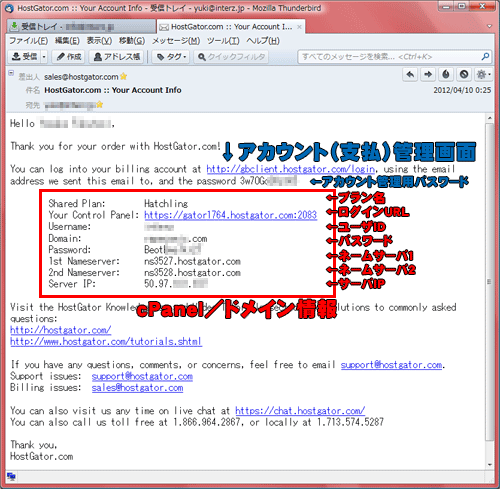Open the View (表示) menu

[99, 41]
